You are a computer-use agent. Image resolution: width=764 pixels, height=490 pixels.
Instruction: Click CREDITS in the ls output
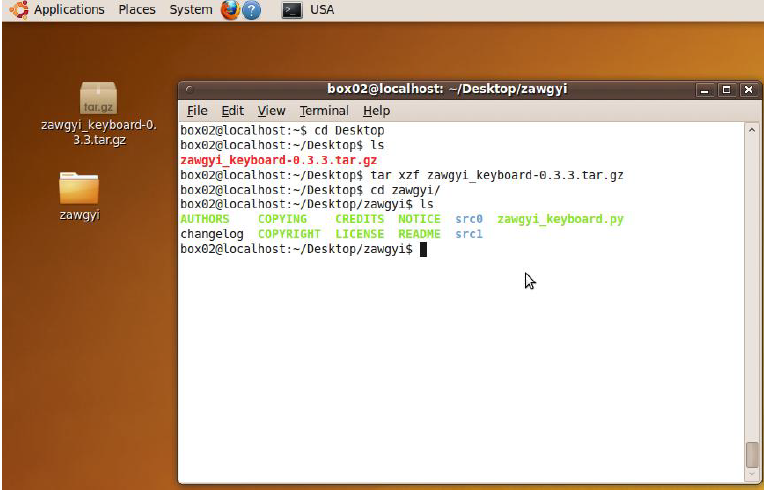point(360,219)
